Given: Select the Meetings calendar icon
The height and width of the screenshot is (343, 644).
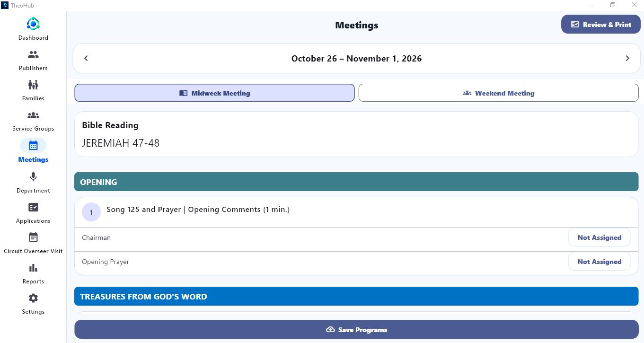Looking at the screenshot, I should click(33, 145).
